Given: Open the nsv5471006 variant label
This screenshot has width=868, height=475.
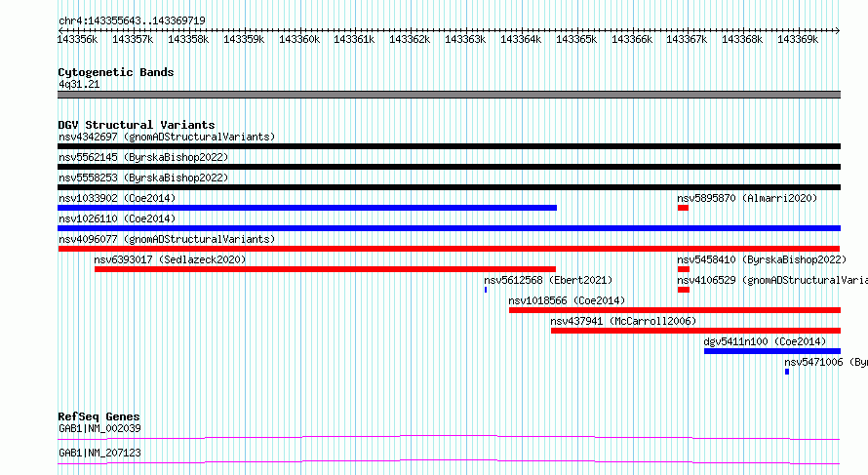Looking at the screenshot, I should [x=826, y=362].
